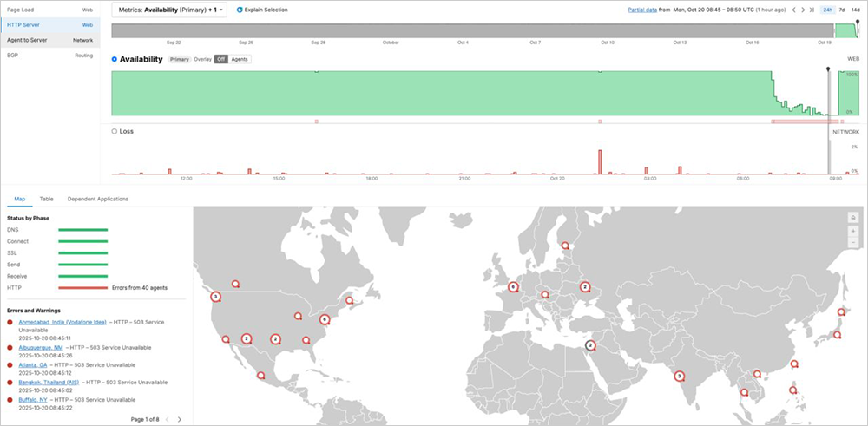This screenshot has width=868, height=426.
Task: Set Overlay to Agents
Action: [x=240, y=59]
